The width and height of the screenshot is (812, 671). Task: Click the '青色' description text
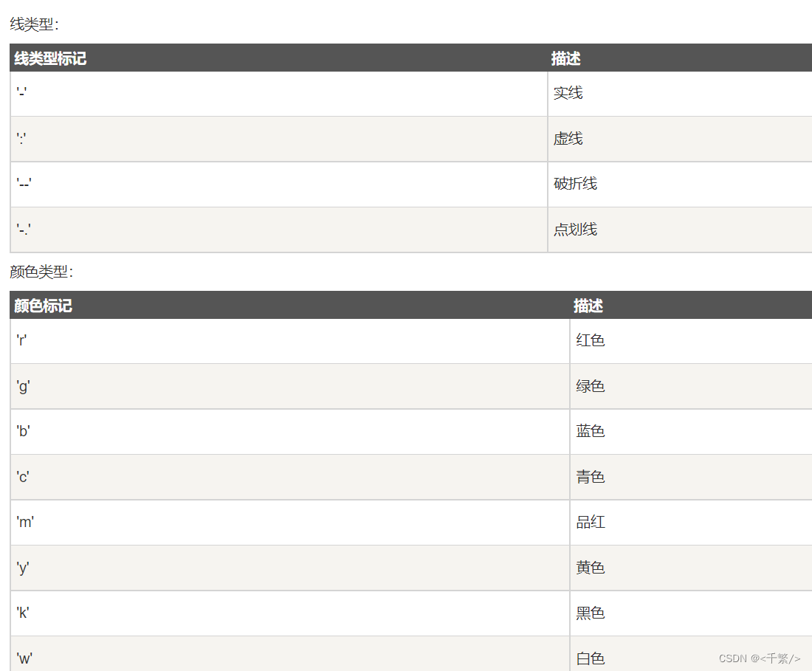tap(591, 476)
